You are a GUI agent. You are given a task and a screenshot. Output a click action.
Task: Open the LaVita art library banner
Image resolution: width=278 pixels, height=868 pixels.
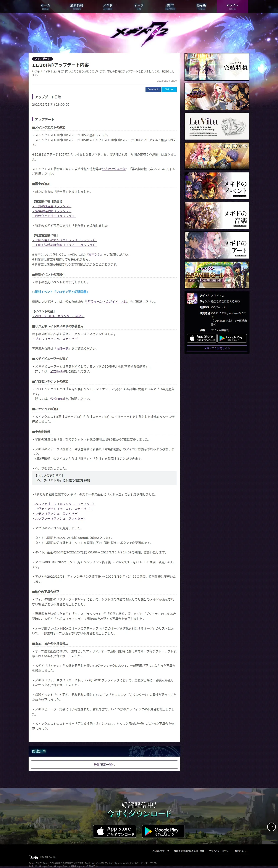(x=217, y=126)
